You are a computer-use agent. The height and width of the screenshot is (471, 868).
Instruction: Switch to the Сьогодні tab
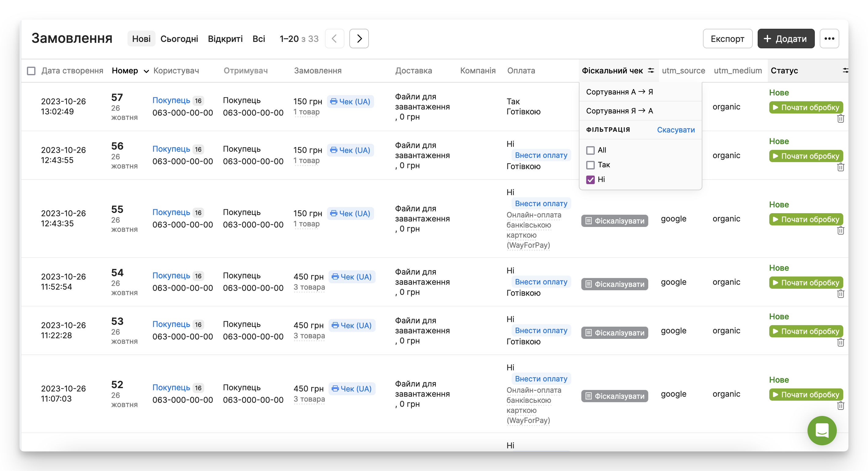(179, 39)
